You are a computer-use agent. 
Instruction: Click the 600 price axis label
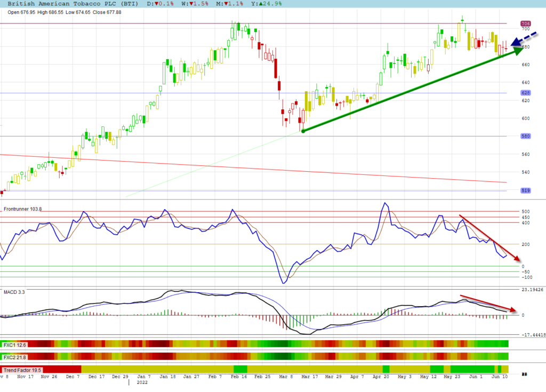(x=525, y=118)
